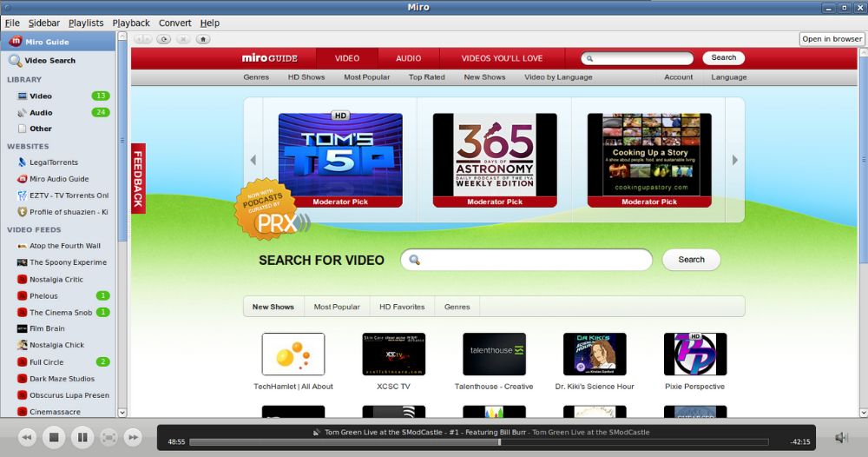
Task: Pause the playing audio
Action: (x=82, y=438)
